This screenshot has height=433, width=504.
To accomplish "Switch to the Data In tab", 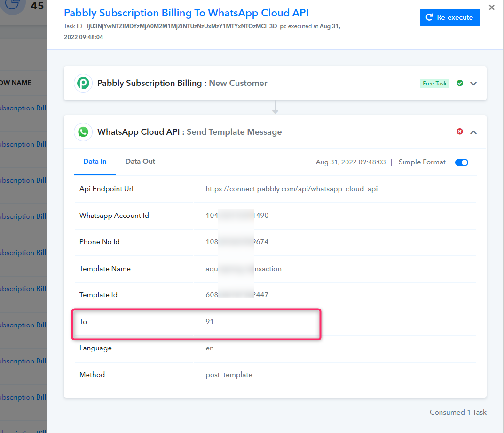I will [95, 162].
